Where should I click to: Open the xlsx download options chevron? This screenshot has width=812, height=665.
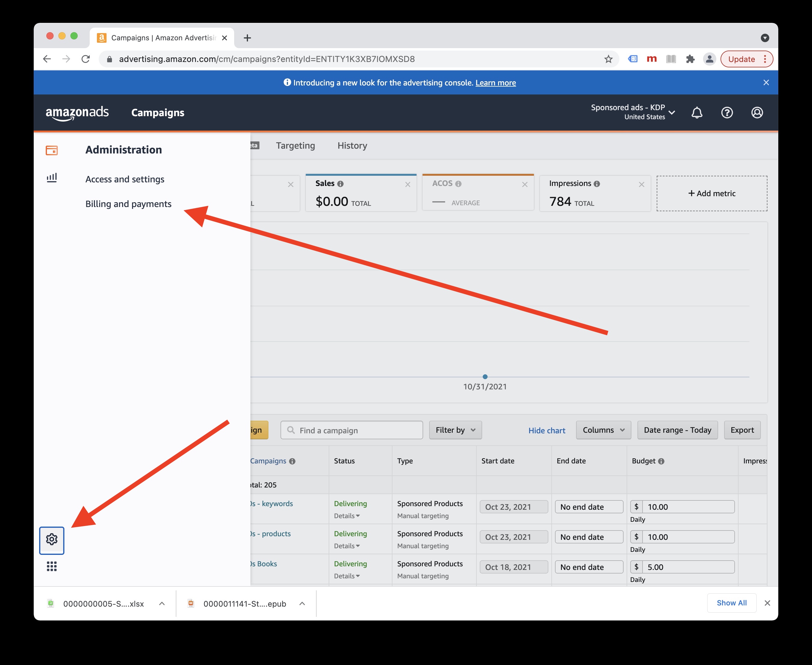pos(162,604)
